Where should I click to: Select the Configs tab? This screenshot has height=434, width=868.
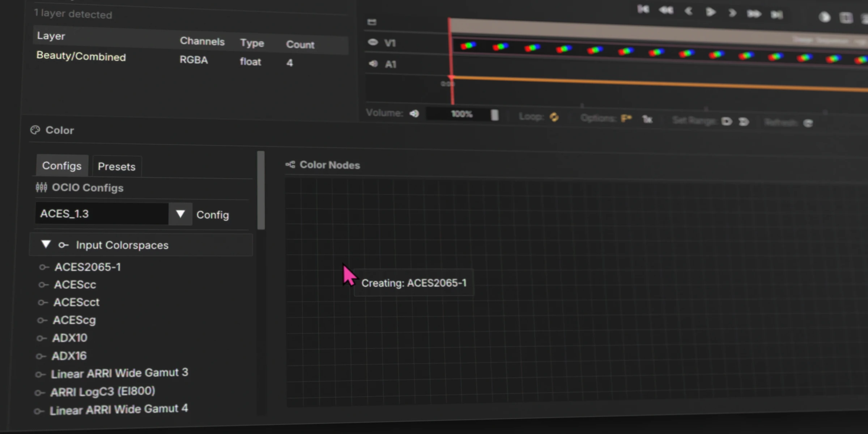coord(62,166)
